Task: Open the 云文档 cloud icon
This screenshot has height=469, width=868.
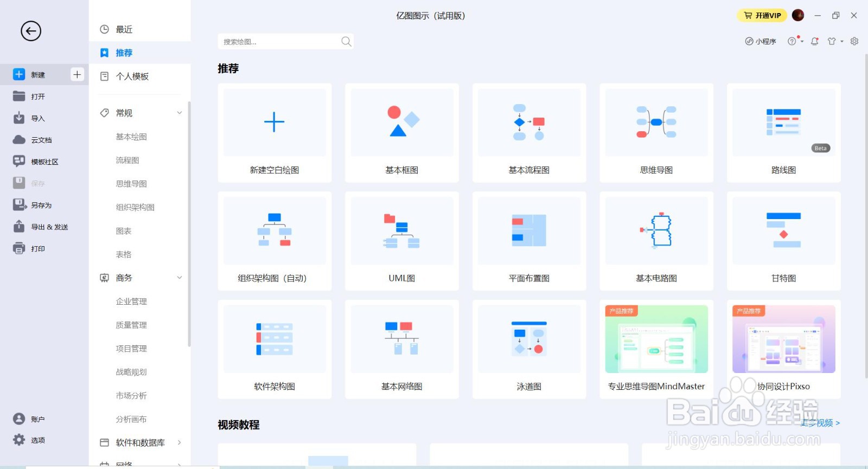Action: click(x=19, y=140)
